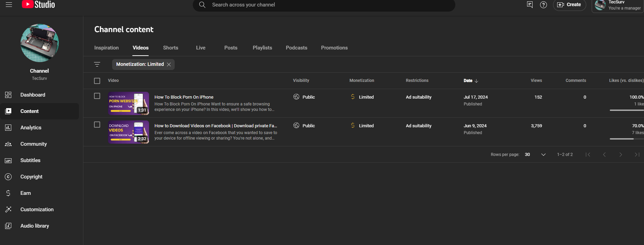Click Public globe icon for Facebook video
Viewport: 644px width, 245px height.
296,126
